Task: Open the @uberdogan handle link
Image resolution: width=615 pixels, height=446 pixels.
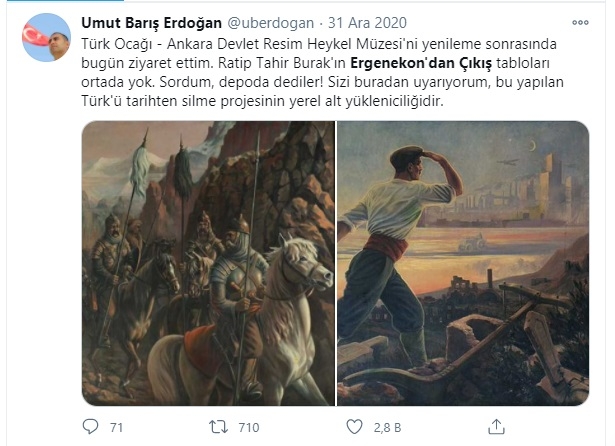Action: click(271, 23)
